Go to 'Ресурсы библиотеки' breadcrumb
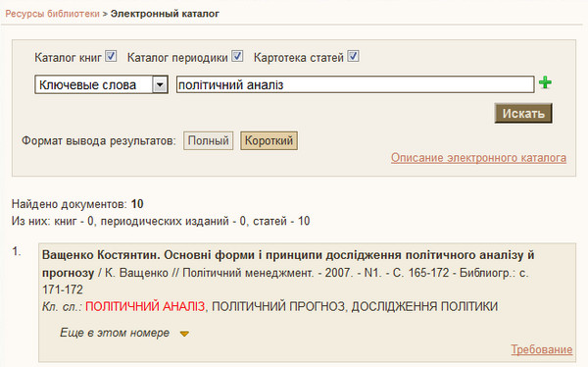 click(53, 14)
